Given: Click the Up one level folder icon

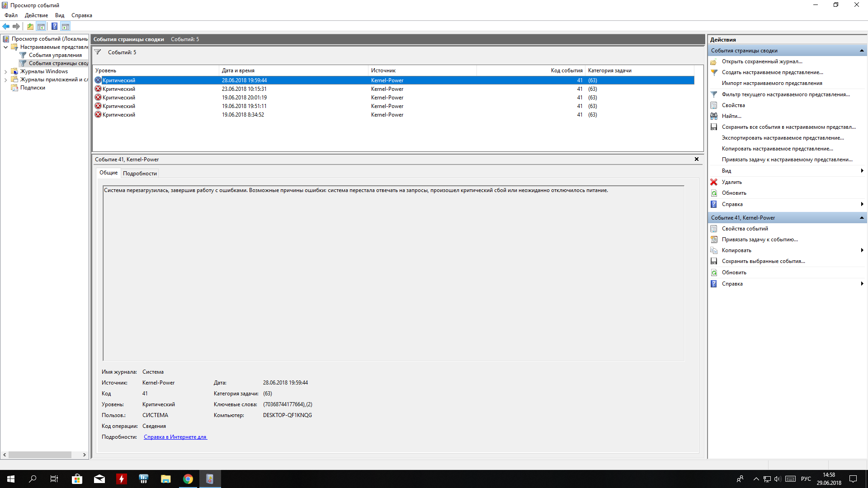Looking at the screenshot, I should point(30,26).
